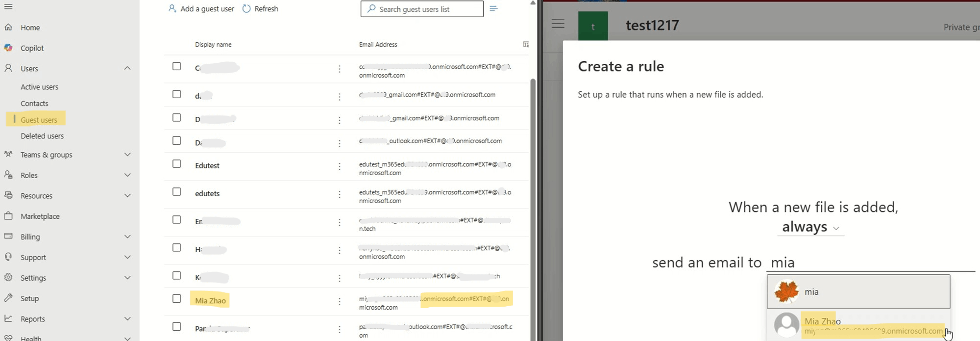Collapse the Users section chevron
980x341 pixels.
pos(127,68)
